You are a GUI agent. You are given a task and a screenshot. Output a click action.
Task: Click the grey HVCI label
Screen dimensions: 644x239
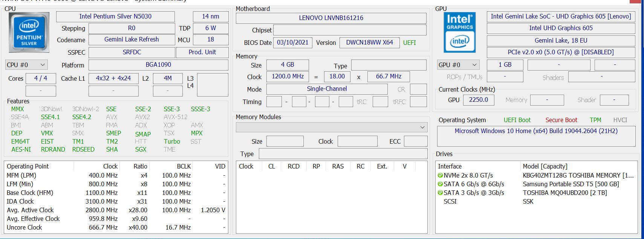coord(620,120)
